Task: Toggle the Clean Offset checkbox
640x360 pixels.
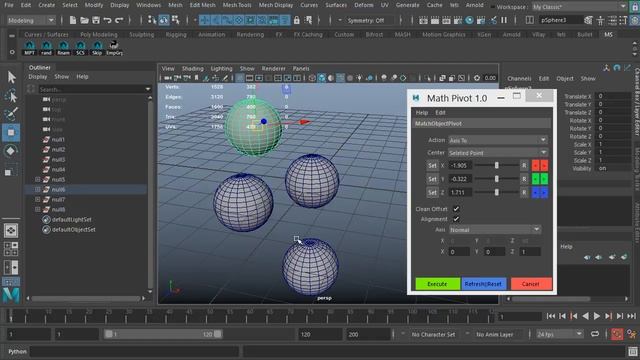Action: (456, 209)
